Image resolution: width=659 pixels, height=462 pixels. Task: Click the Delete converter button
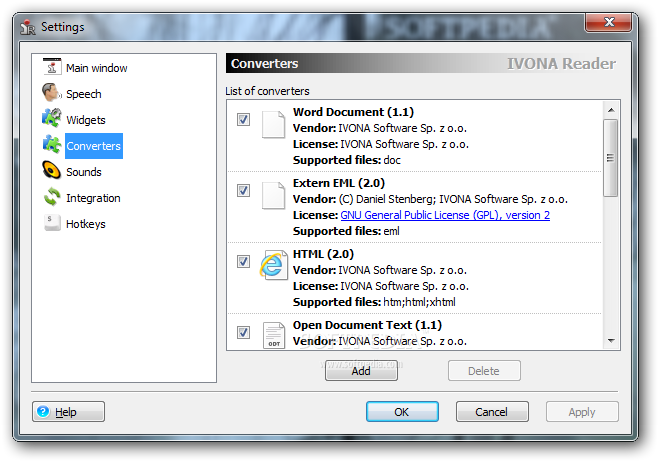[x=484, y=371]
